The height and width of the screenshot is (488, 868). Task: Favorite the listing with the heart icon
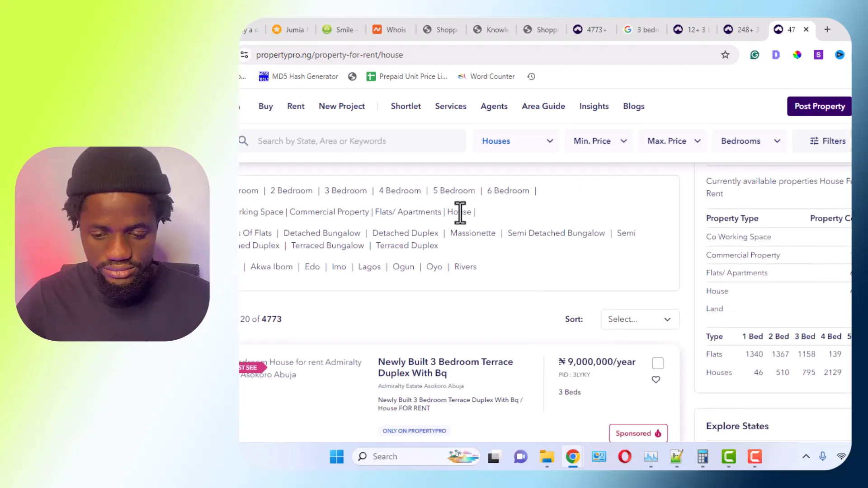(x=656, y=380)
